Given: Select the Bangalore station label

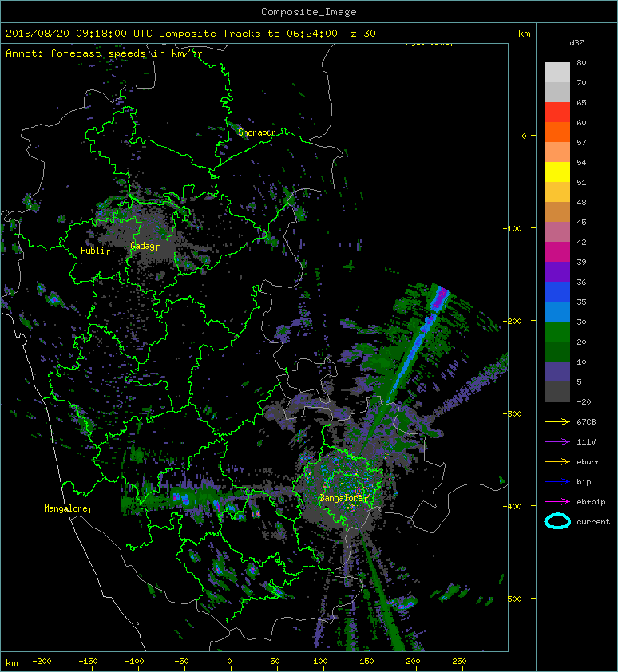Looking at the screenshot, I should [x=343, y=498].
